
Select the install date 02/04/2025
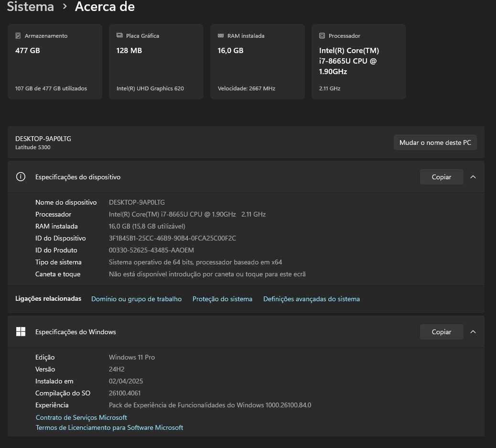[126, 381]
